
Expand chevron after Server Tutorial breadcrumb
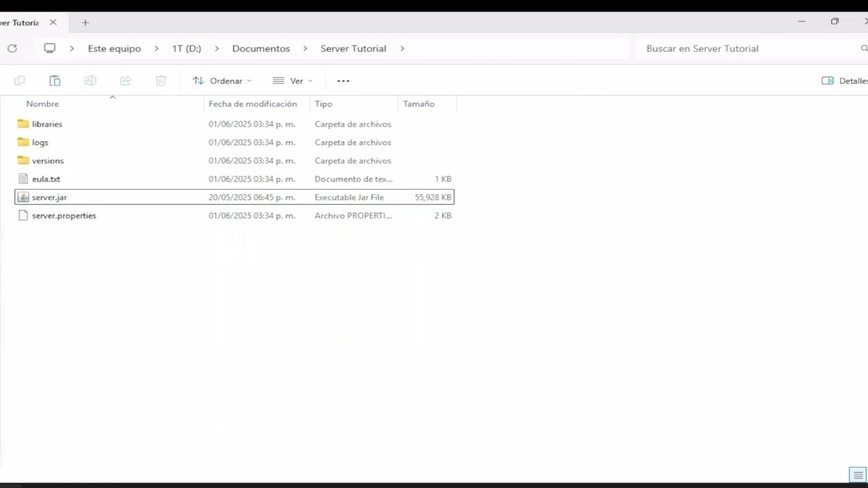[x=402, y=48]
